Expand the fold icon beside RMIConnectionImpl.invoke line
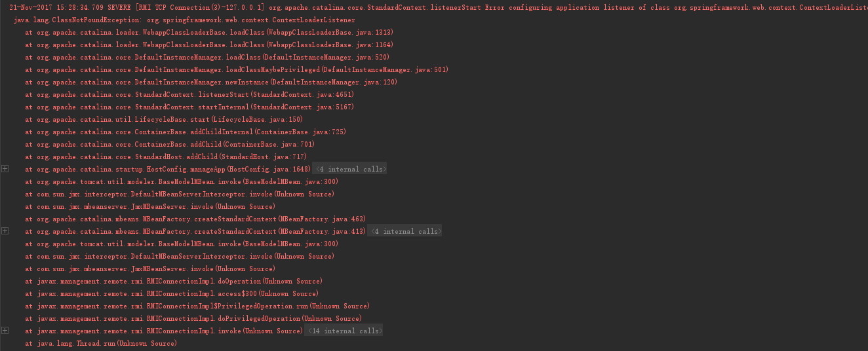868x351 pixels. [x=5, y=331]
